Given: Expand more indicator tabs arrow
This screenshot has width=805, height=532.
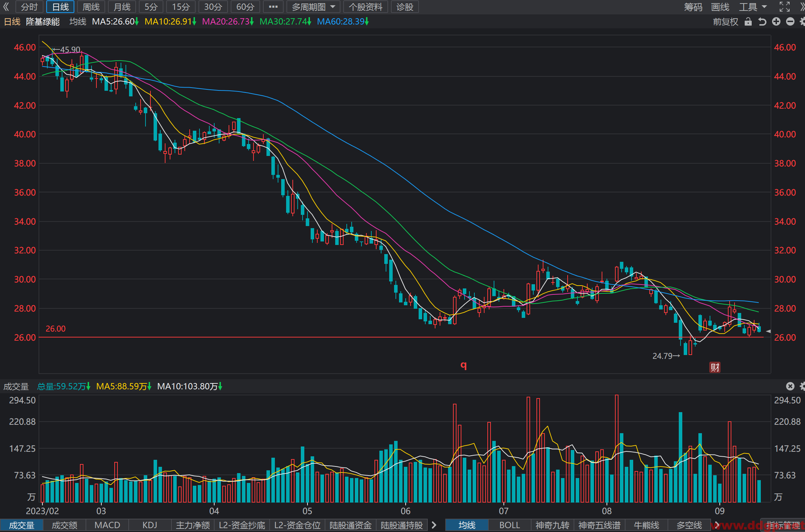Looking at the screenshot, I should click(x=434, y=525).
